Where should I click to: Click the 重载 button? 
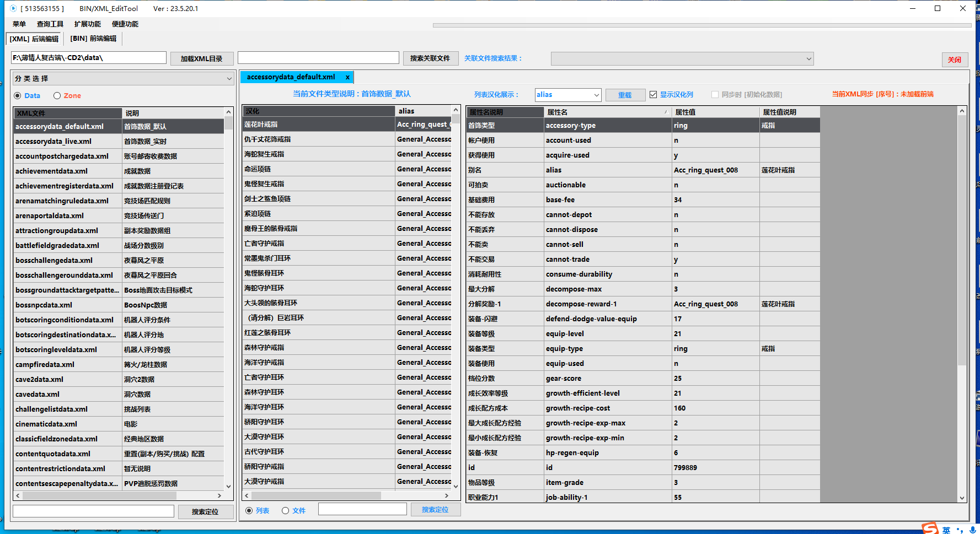[x=625, y=95]
